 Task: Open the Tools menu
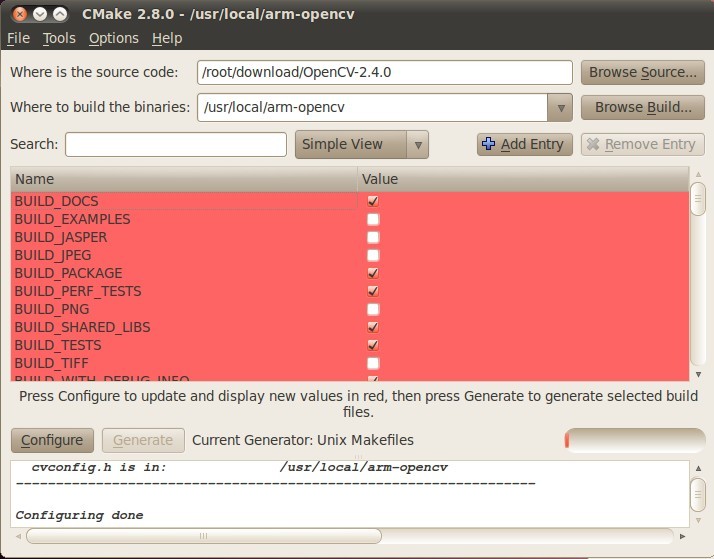[59, 38]
